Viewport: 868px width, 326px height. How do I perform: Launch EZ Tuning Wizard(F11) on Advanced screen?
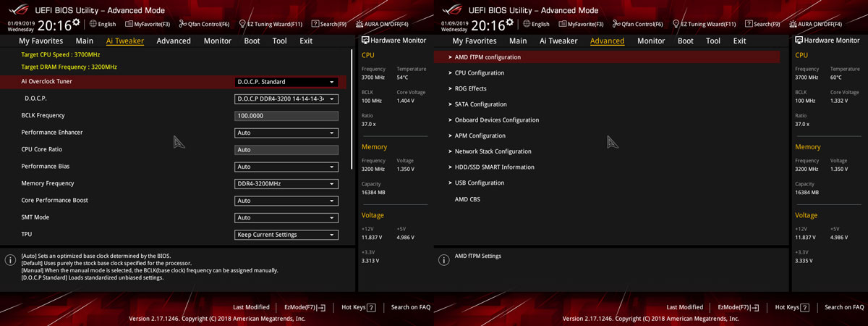click(x=705, y=24)
